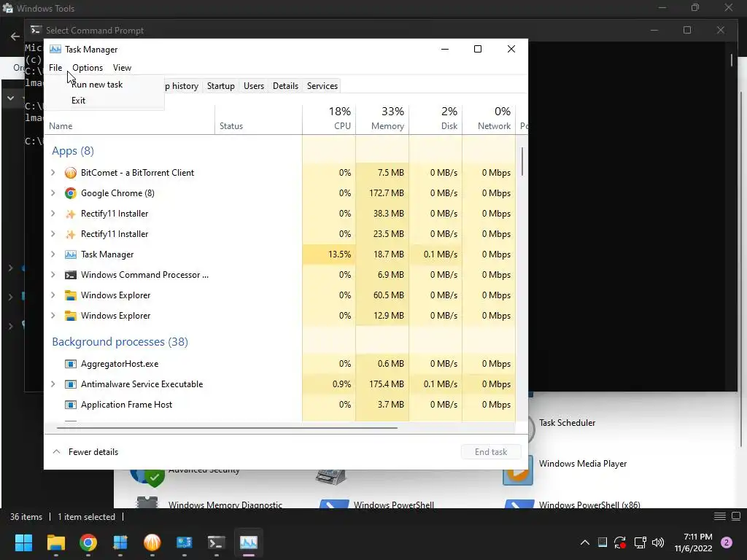Open Task Scheduler in Windows Tools
The image size is (747, 560).
tap(567, 423)
